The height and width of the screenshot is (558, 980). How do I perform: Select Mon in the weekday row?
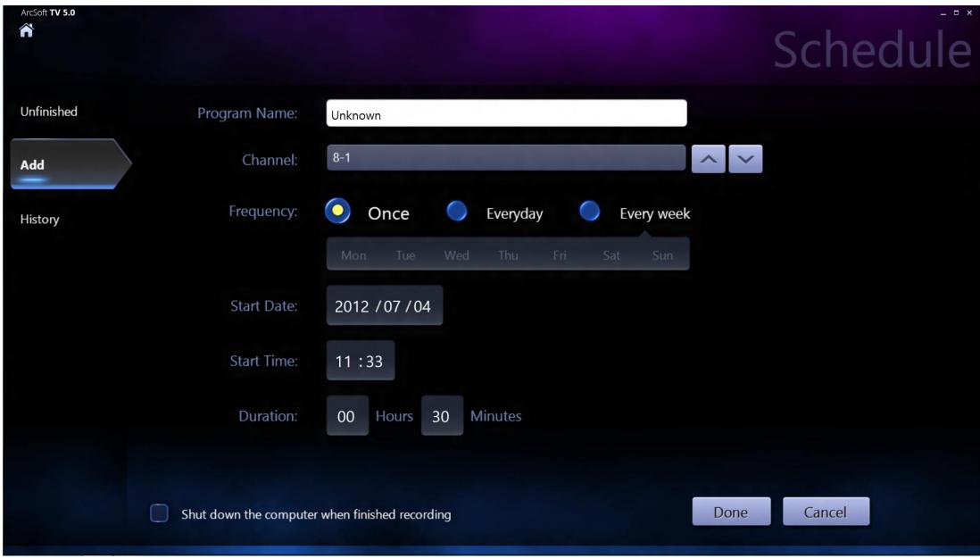pyautogui.click(x=353, y=254)
